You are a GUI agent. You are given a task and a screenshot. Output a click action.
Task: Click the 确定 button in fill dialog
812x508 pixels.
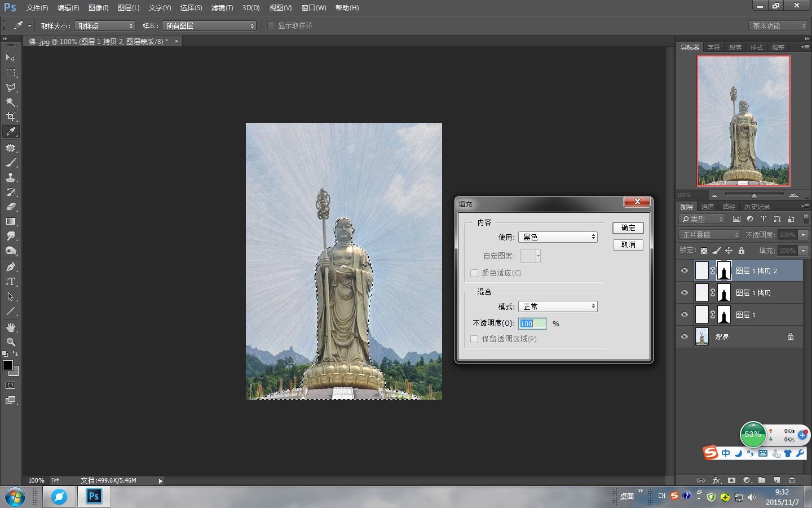click(628, 228)
